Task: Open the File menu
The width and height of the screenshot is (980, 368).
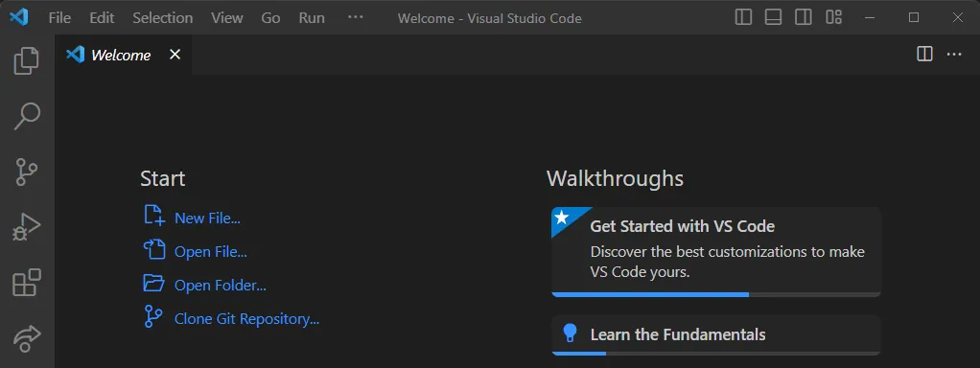Action: tap(59, 18)
